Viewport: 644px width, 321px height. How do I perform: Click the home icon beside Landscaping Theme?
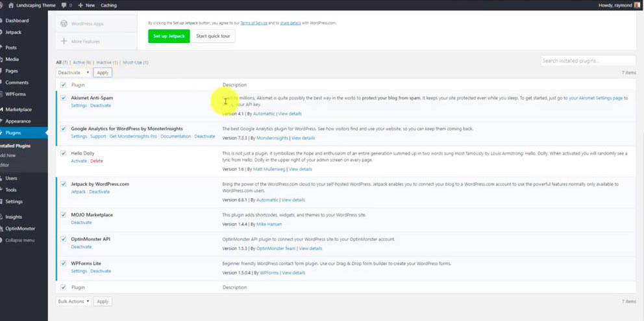10,5
